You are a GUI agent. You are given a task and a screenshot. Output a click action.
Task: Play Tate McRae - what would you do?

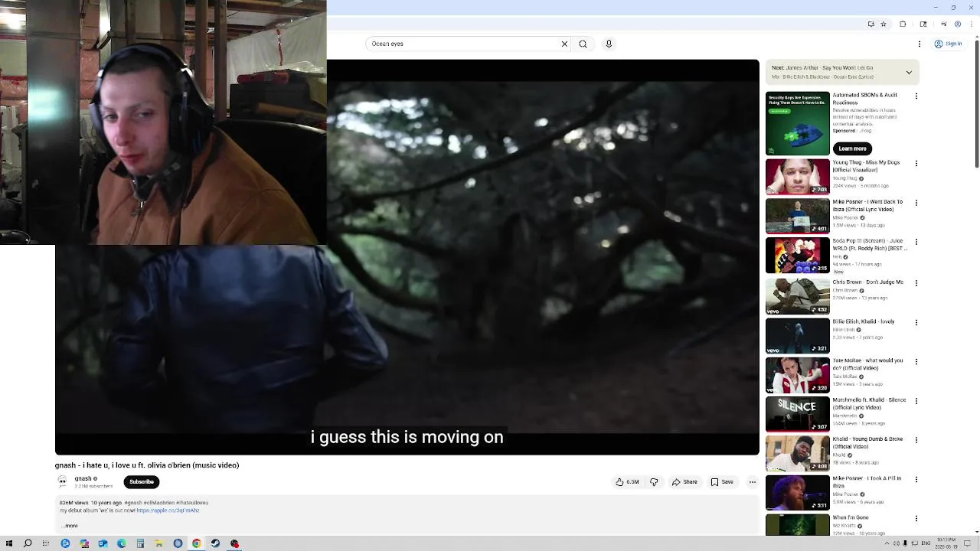[x=798, y=375]
